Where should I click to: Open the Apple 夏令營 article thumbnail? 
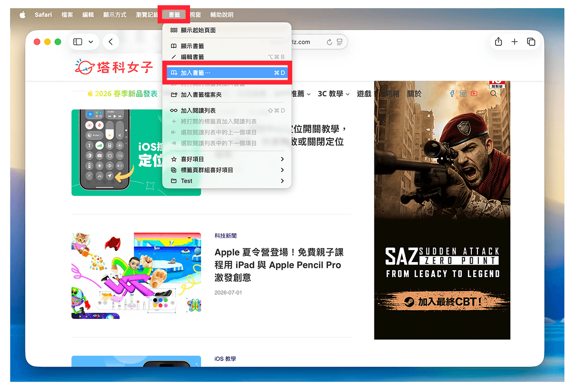point(136,276)
